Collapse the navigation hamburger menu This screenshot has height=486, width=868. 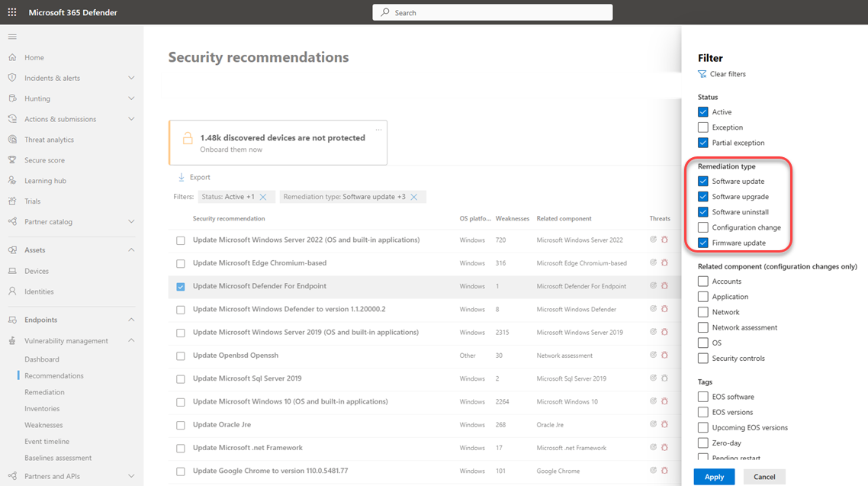click(12, 37)
